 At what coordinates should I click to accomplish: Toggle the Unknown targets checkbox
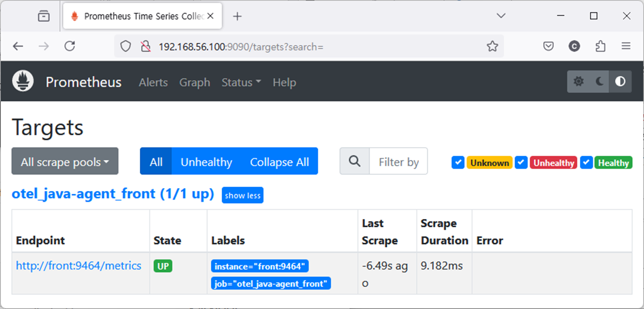point(458,162)
